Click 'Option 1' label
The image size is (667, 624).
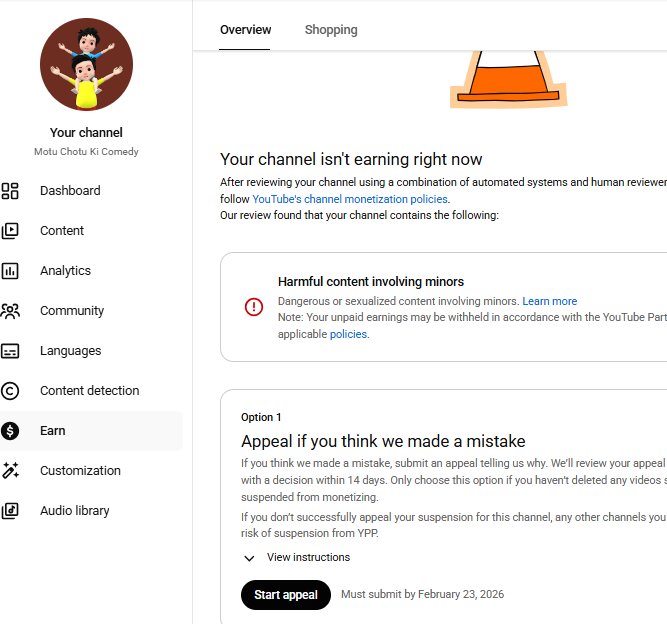[261, 417]
